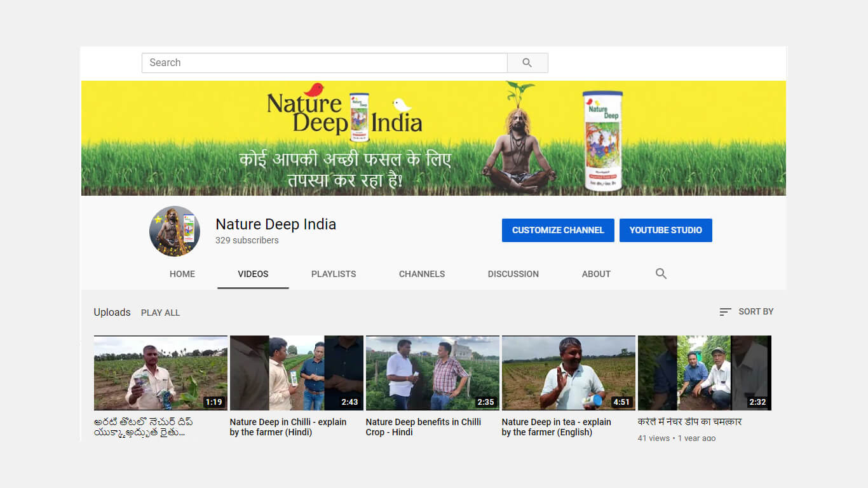
Task: Open the Telugu-titled video thumbnail with 1:19 duration
Action: [x=161, y=373]
